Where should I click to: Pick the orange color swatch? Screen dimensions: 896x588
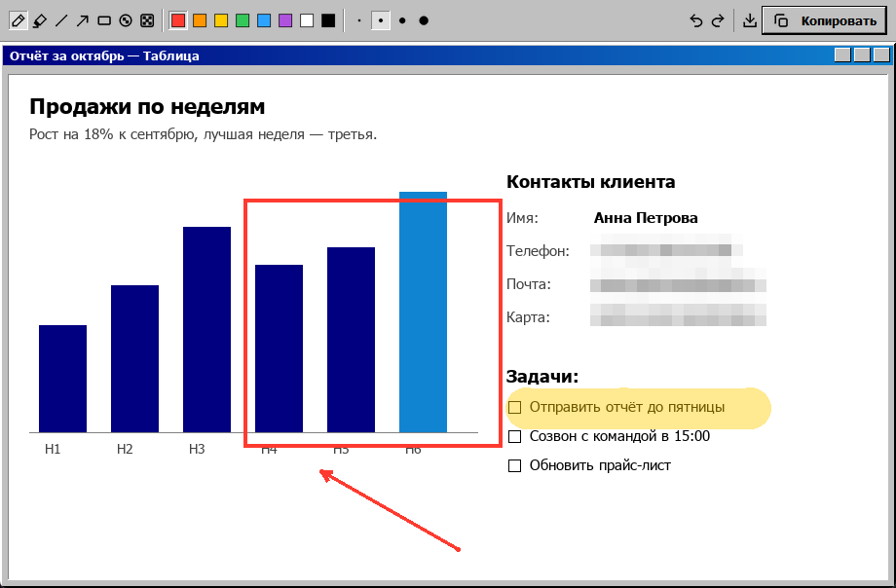pos(200,21)
